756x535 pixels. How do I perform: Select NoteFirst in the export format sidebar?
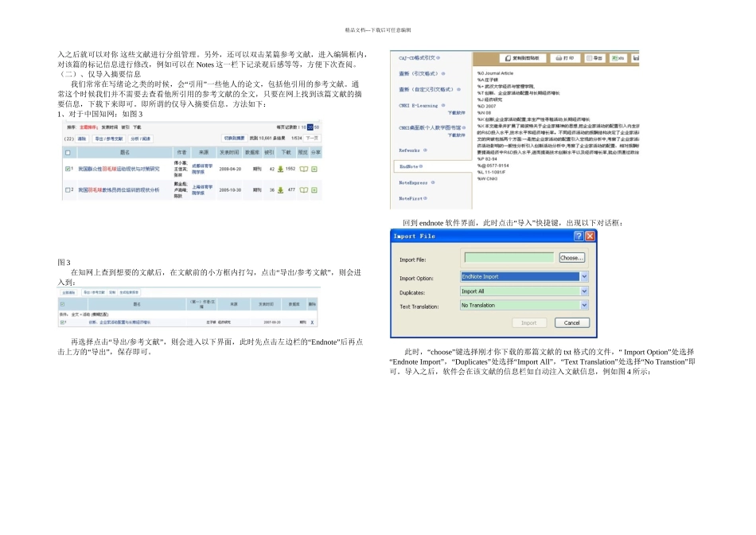click(x=411, y=198)
